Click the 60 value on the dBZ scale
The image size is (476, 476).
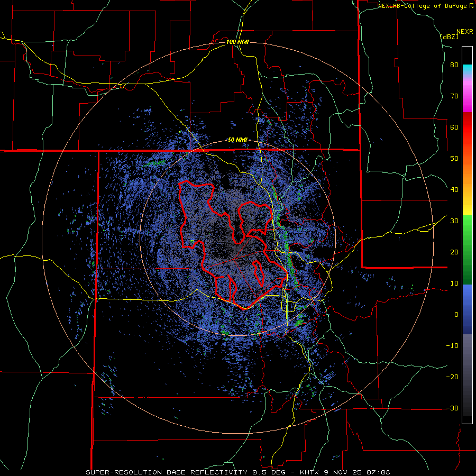454,127
